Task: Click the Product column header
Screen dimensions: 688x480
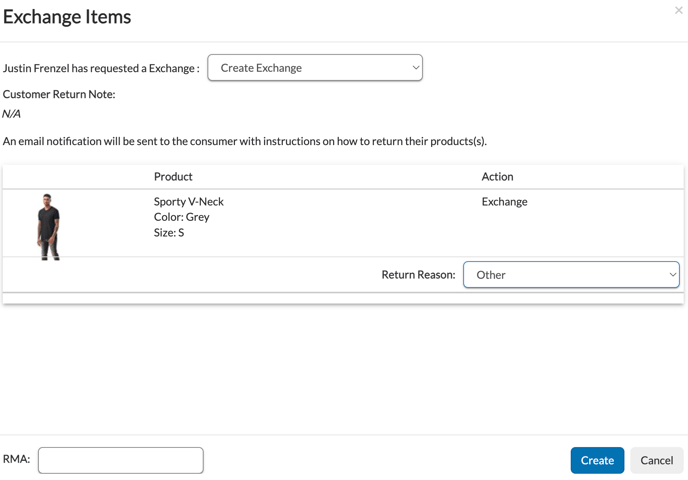Action: pyautogui.click(x=173, y=177)
